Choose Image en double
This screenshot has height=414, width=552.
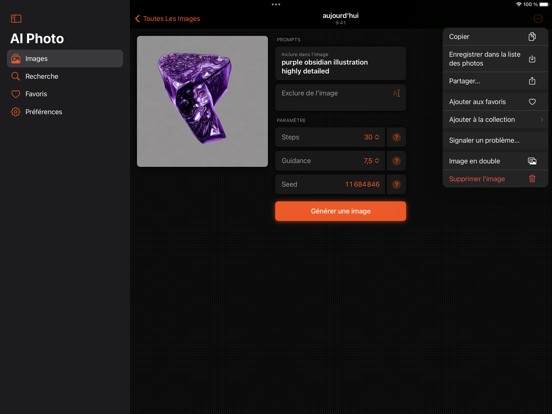pos(495,161)
